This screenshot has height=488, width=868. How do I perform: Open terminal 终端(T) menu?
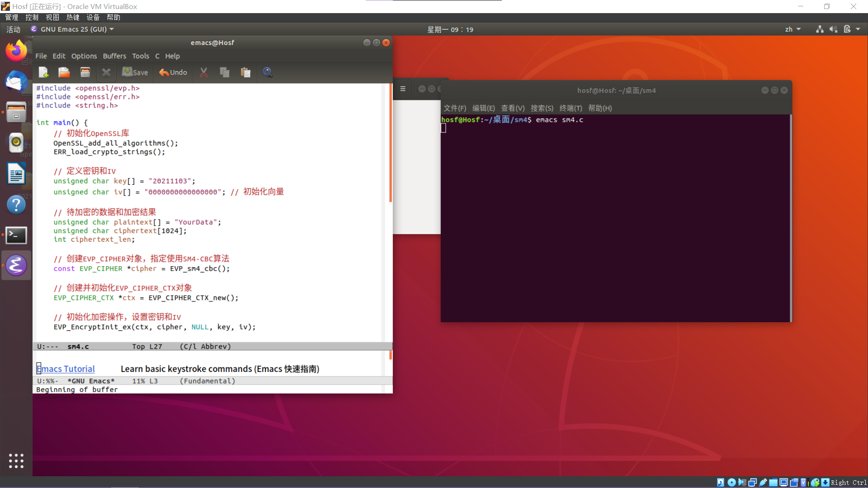571,108
